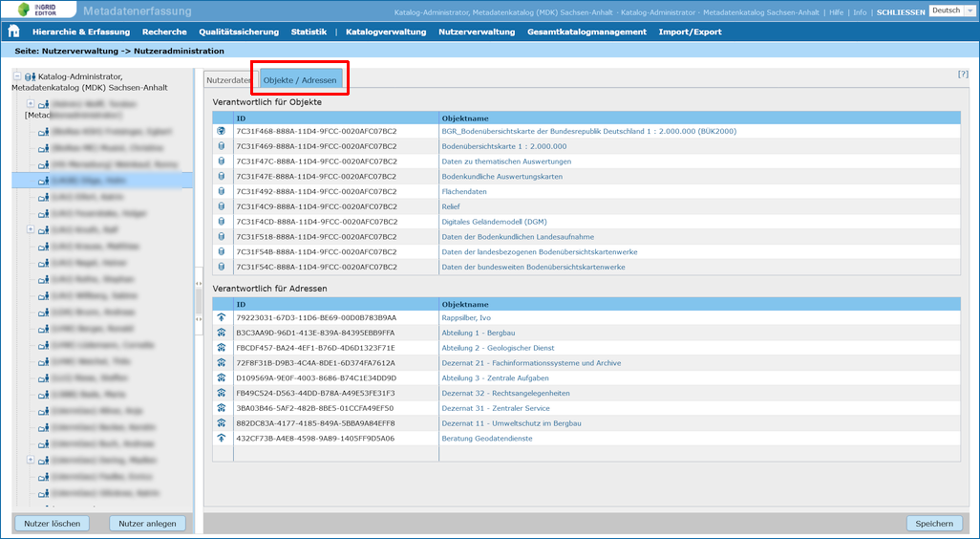
Task: Click object icon for Relief row
Action: [222, 206]
